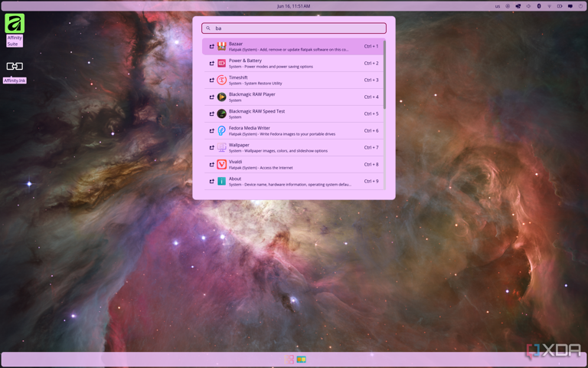Click 'System - System Restore Utility' description
This screenshot has height=368, width=588.
click(x=256, y=84)
